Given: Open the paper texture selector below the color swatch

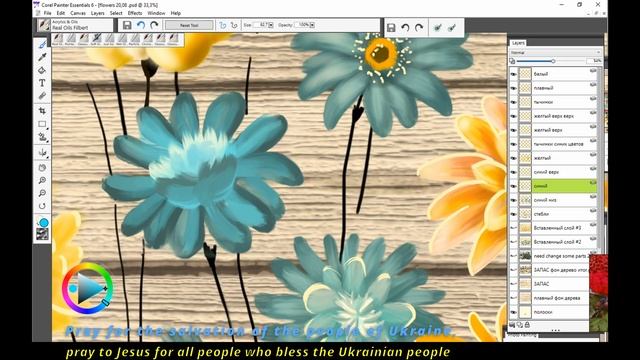Looking at the screenshot, I should (x=42, y=234).
